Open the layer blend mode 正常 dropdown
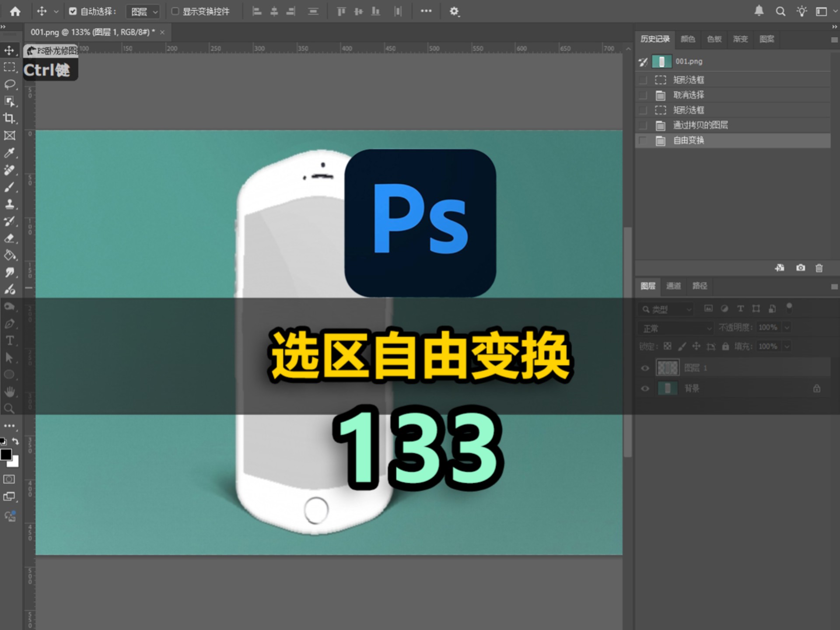This screenshot has height=630, width=840. click(675, 328)
